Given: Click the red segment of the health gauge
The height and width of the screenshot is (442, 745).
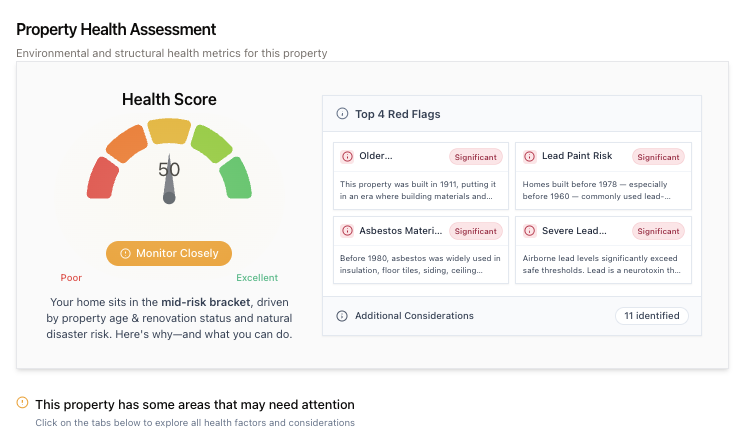Looking at the screenshot, I should point(102,179).
